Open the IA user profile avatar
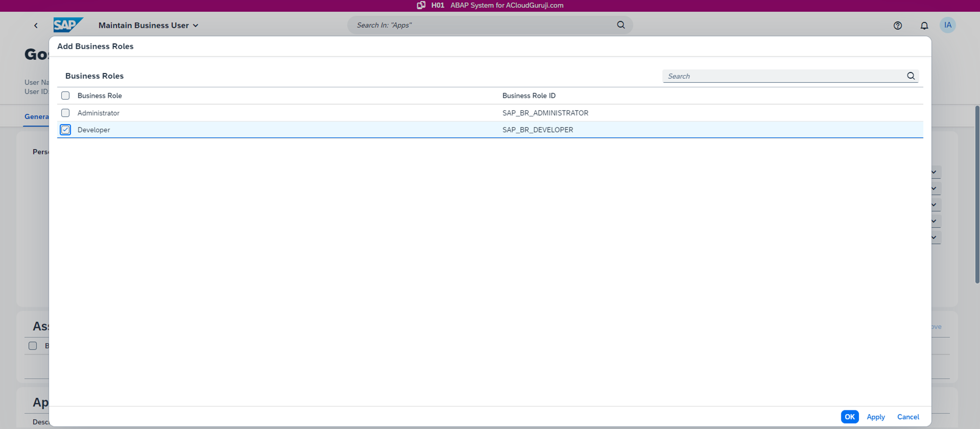The height and width of the screenshot is (429, 980). pos(947,25)
